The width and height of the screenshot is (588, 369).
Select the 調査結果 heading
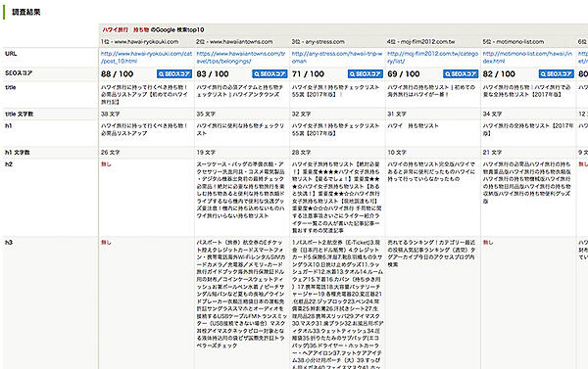[x=25, y=12]
